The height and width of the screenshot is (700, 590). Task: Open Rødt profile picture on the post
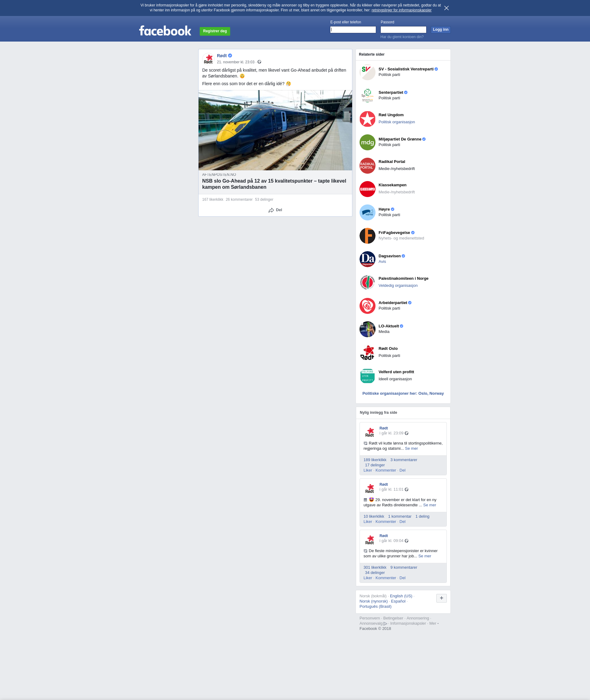click(208, 59)
